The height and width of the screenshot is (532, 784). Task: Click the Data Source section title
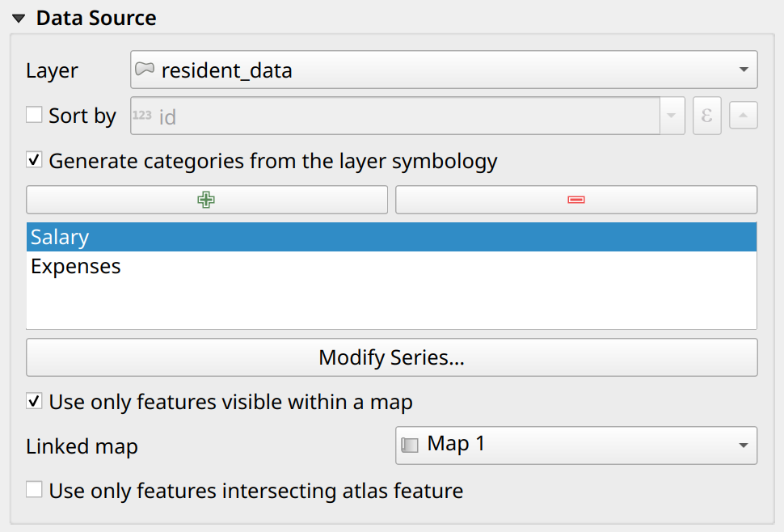96,19
